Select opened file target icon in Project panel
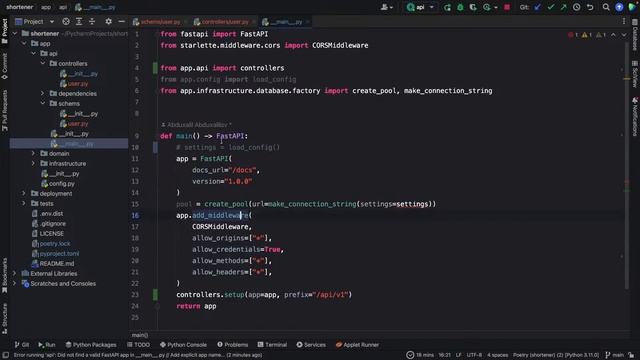Screen dimensions: 640x360 [66, 22]
